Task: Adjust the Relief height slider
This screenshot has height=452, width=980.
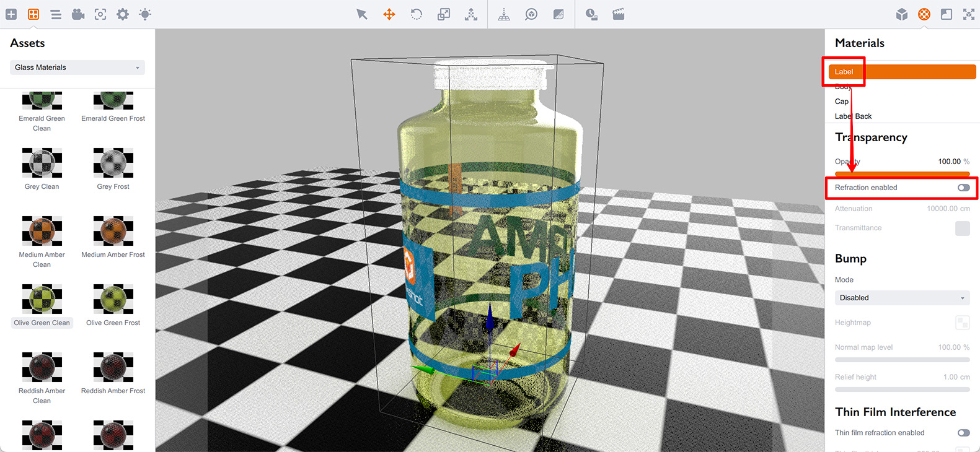Action: tap(902, 389)
